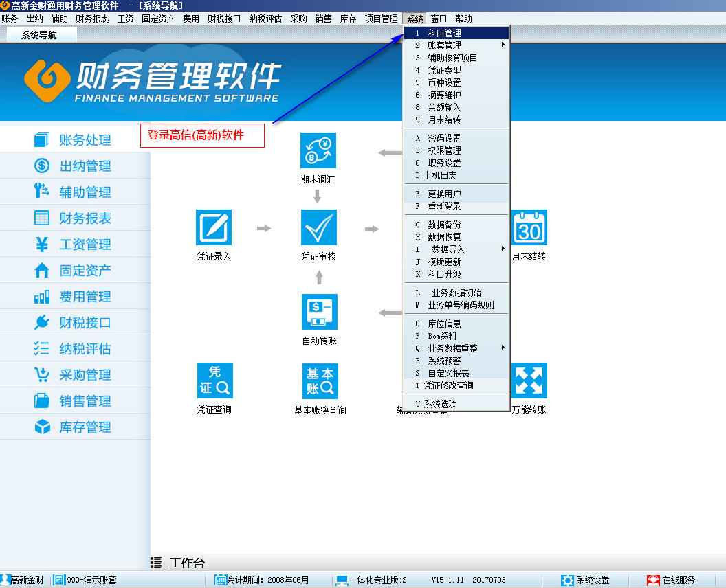Open the 凭证查询 voucher search icon

(214, 381)
